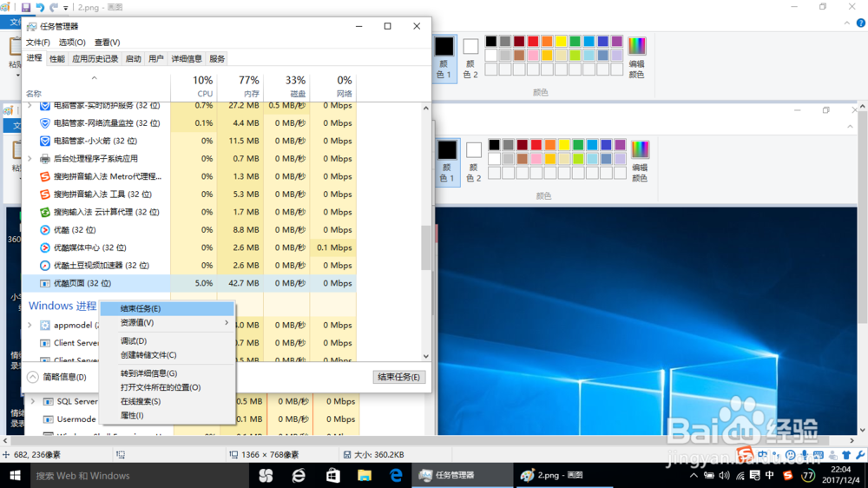868x488 pixels.
Task: Pick the yellow color in top Paint palette
Action: [x=561, y=42]
